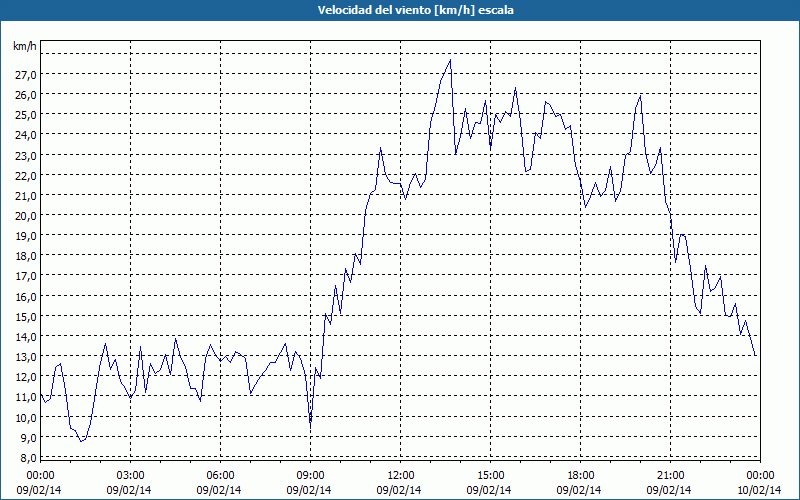The image size is (800, 500).
Task: Click the 18:00 time label
Action: coord(581,476)
